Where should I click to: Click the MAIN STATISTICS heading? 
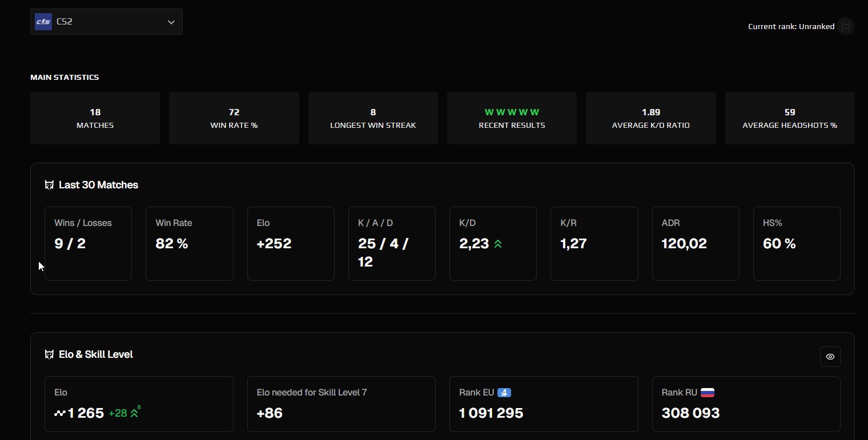pyautogui.click(x=65, y=77)
